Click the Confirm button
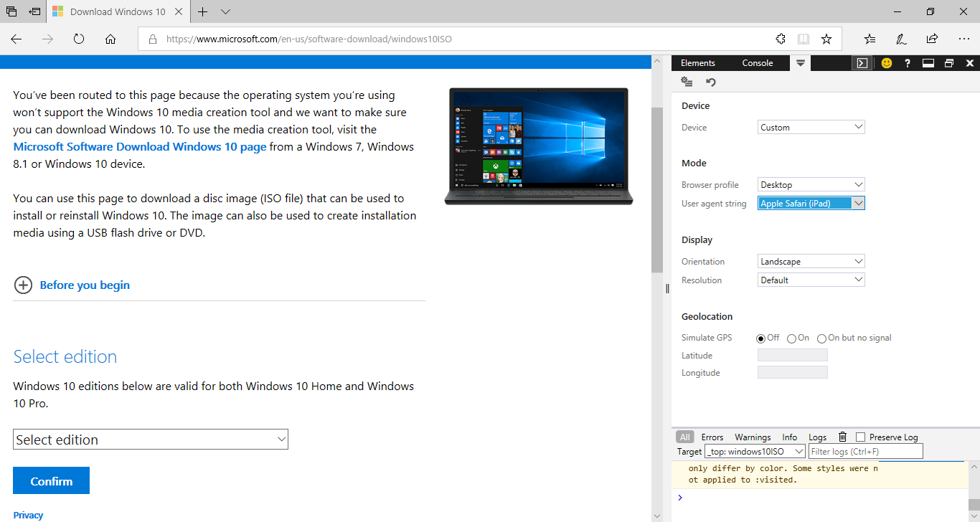980x522 pixels. [51, 480]
